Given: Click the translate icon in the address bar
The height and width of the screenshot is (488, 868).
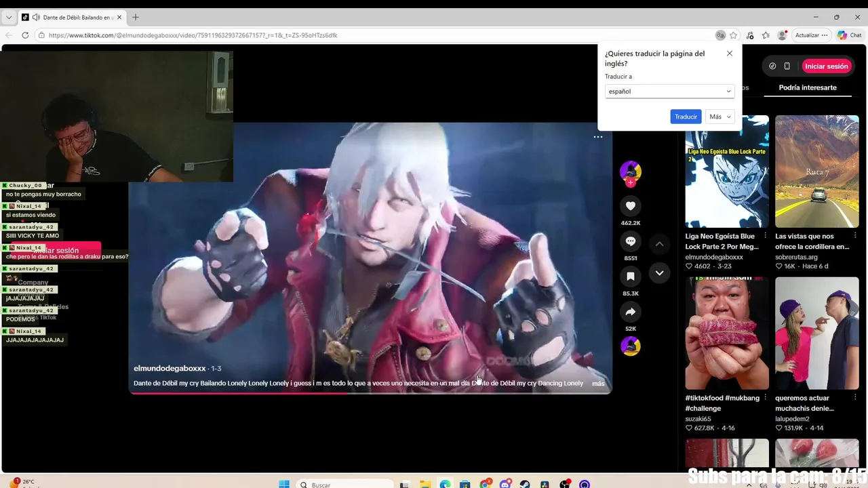Looking at the screenshot, I should pyautogui.click(x=720, y=35).
